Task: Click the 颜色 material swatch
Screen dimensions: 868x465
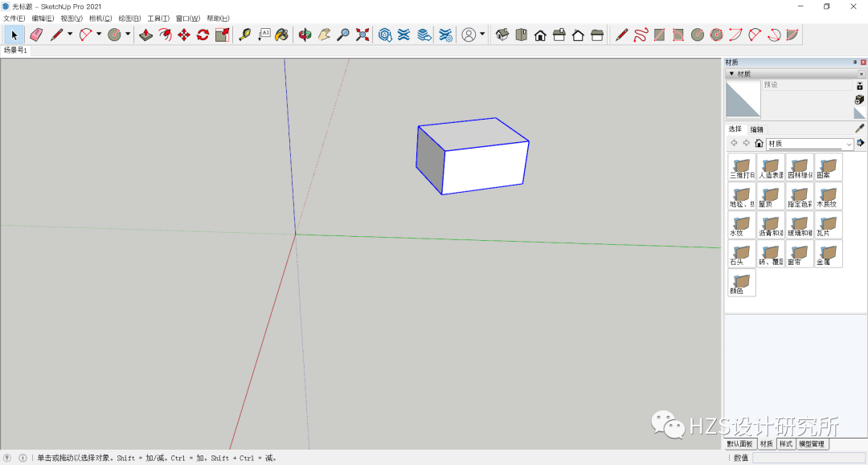Action: pos(741,280)
